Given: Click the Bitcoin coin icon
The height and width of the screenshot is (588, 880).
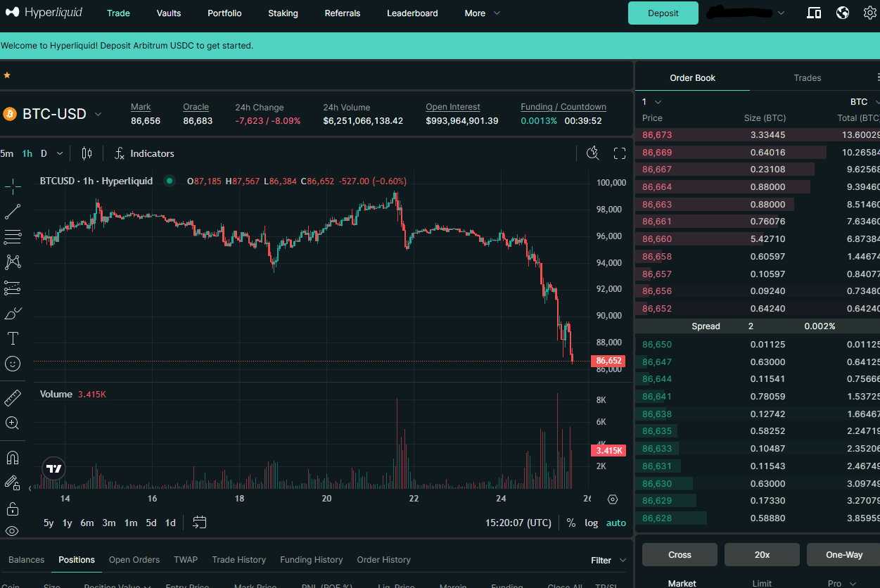Looking at the screenshot, I should [10, 114].
